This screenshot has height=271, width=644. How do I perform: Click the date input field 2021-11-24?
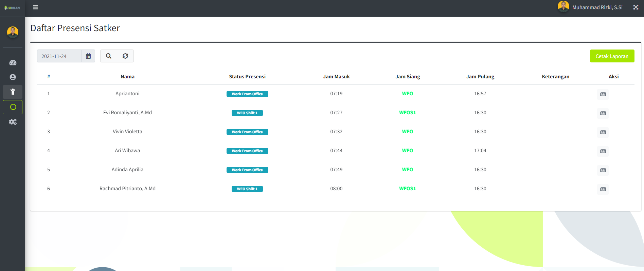(x=59, y=56)
